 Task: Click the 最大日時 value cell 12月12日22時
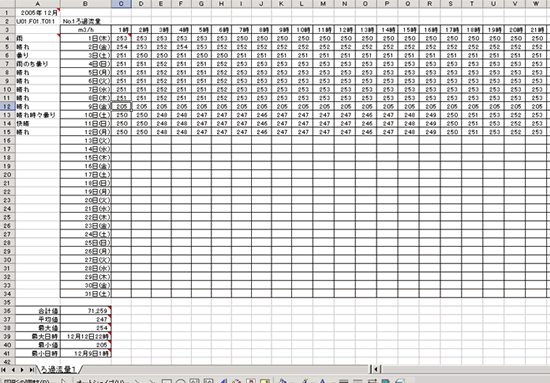pyautogui.click(x=86, y=336)
